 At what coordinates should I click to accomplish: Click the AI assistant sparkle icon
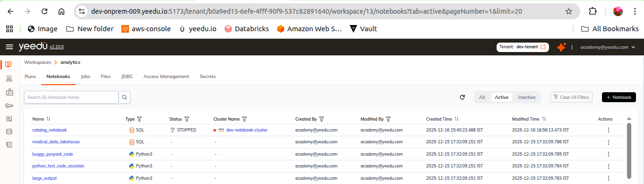click(561, 47)
